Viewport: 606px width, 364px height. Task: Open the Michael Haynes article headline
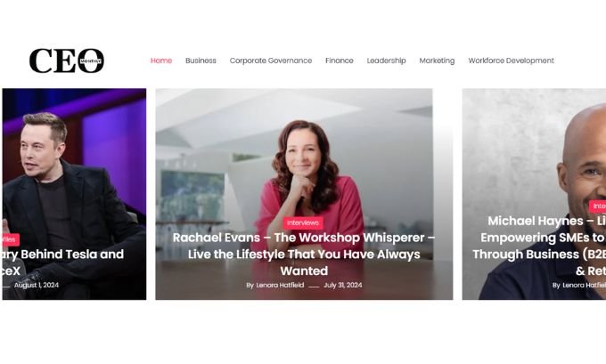[539, 246]
